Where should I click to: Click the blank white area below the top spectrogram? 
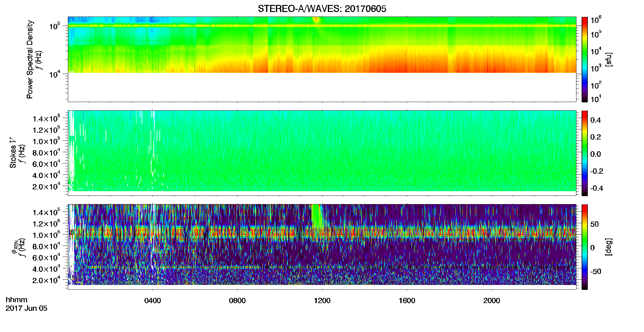[322, 87]
